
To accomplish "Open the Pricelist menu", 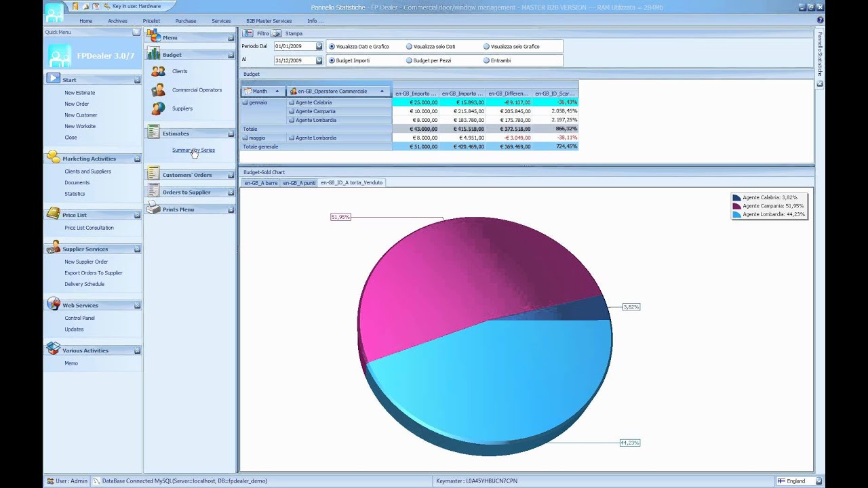I will tap(151, 21).
